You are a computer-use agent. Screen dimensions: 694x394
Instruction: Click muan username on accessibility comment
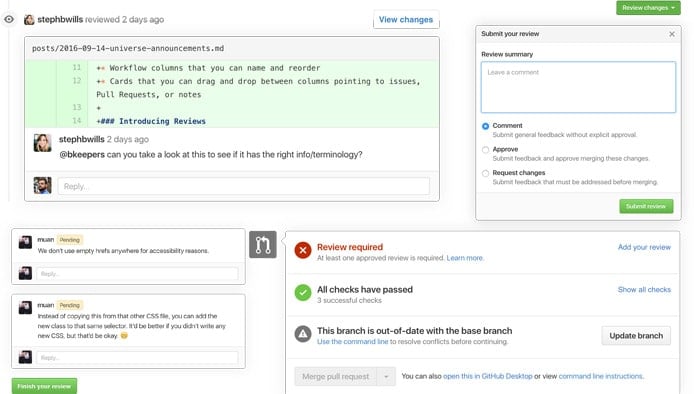(46, 239)
